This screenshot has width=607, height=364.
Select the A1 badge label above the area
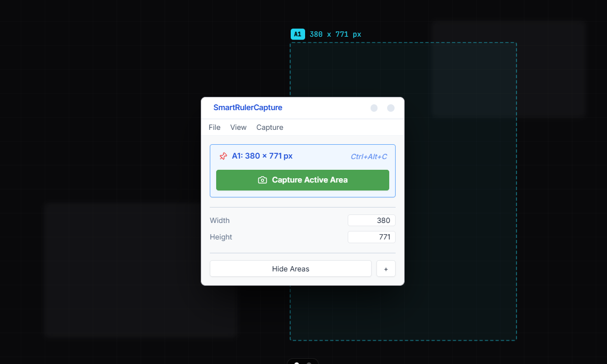click(298, 34)
